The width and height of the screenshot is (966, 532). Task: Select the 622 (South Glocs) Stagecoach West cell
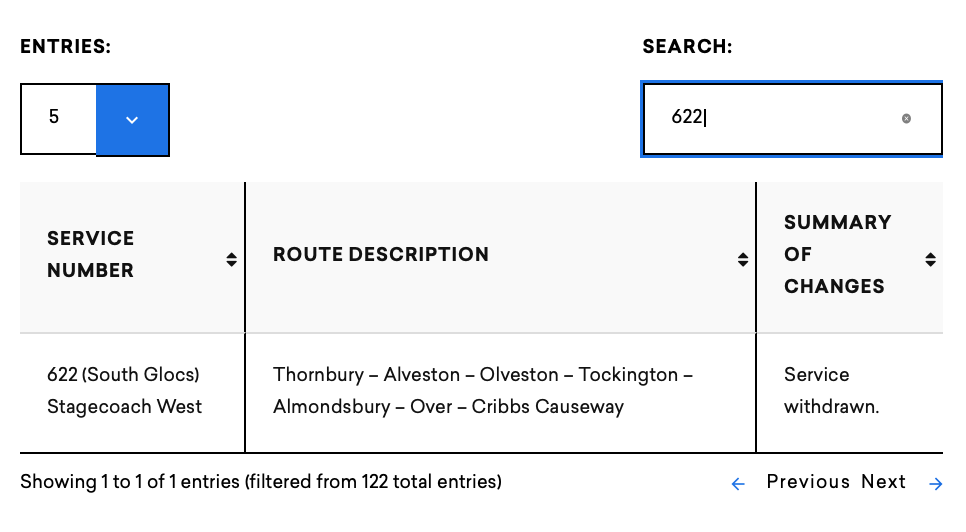(x=124, y=391)
